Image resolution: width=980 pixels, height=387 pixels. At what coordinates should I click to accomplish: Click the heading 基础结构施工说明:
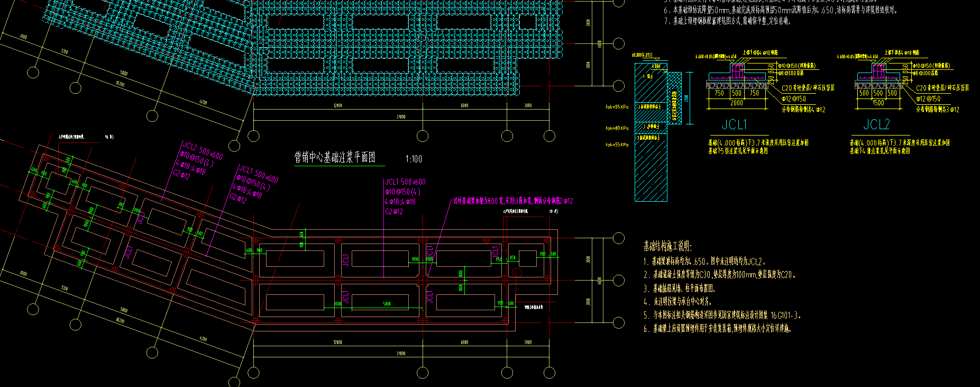tap(667, 246)
